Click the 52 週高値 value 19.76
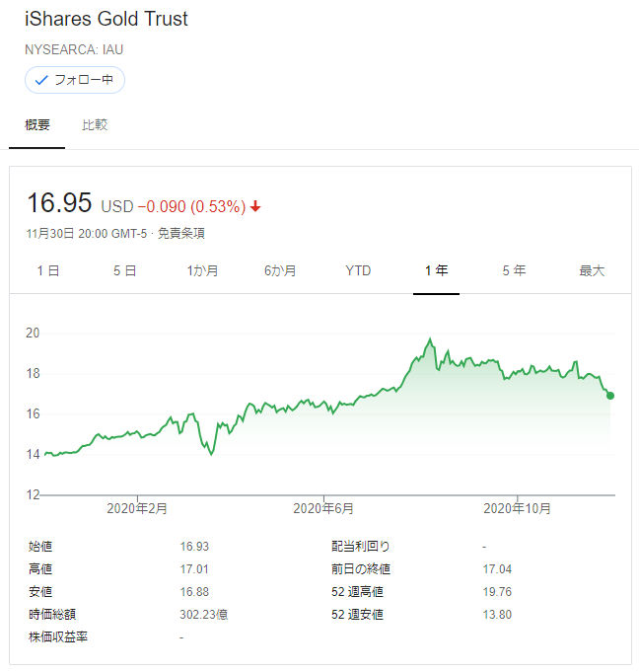 pos(497,592)
